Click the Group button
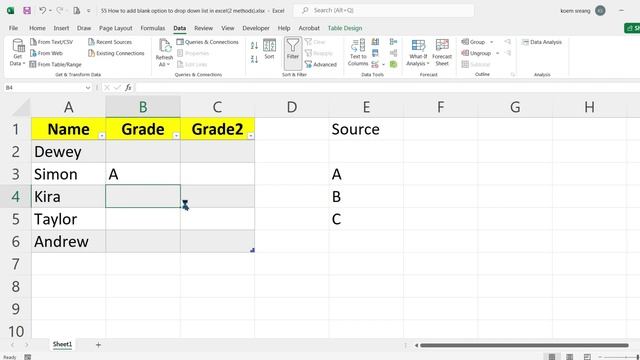The image size is (640, 360). [473, 42]
